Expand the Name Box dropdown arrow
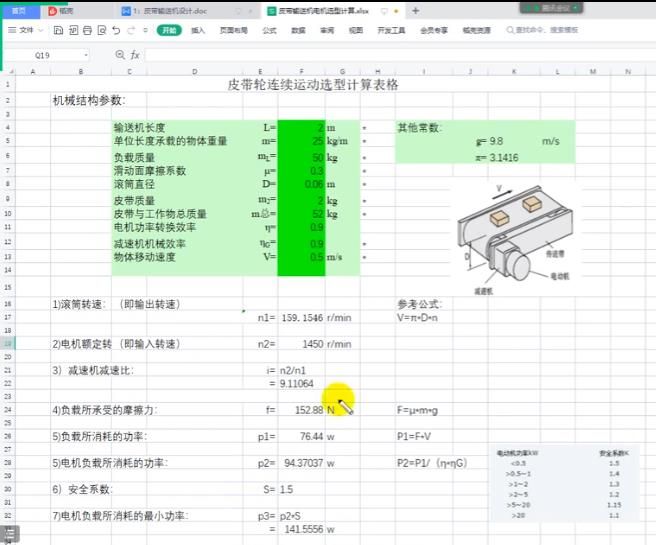The width and height of the screenshot is (656, 545). 86,55
